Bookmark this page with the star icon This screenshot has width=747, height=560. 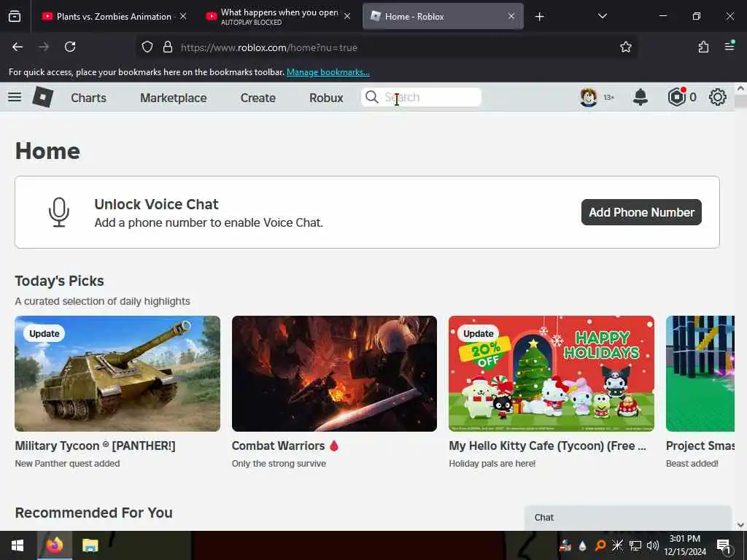625,47
